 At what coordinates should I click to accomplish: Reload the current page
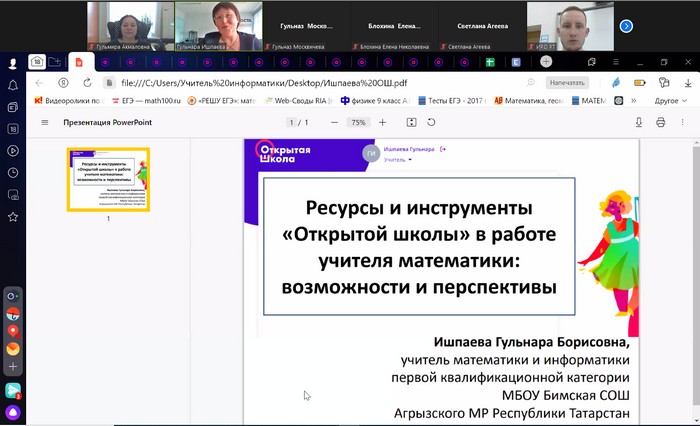(x=88, y=83)
